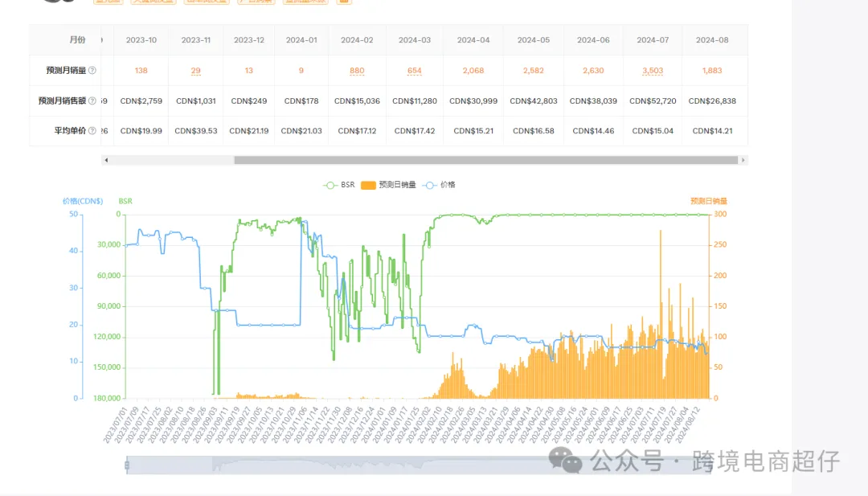Click sales value 138 for 2023-10

141,70
